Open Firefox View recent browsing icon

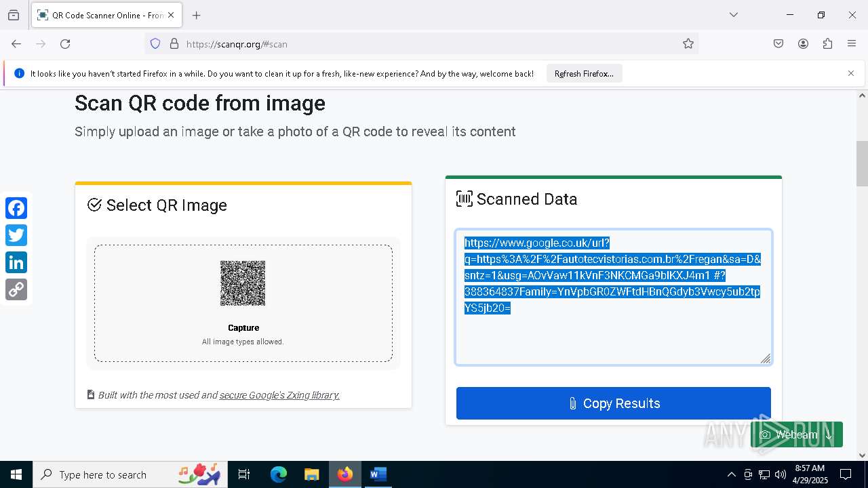tap(14, 15)
